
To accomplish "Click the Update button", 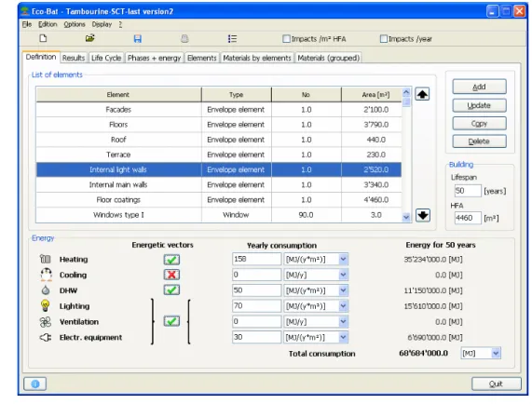I will click(479, 105).
